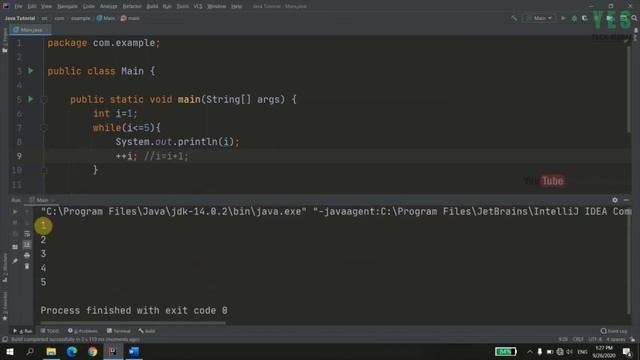Screen dimensions: 640x360
Task: Run the main method from the gutter arrow
Action: click(31, 99)
